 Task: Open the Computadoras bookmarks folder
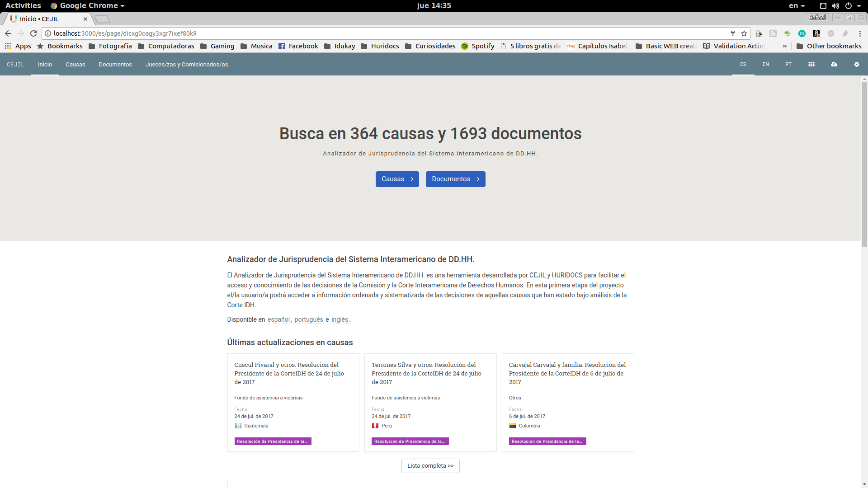(x=166, y=46)
